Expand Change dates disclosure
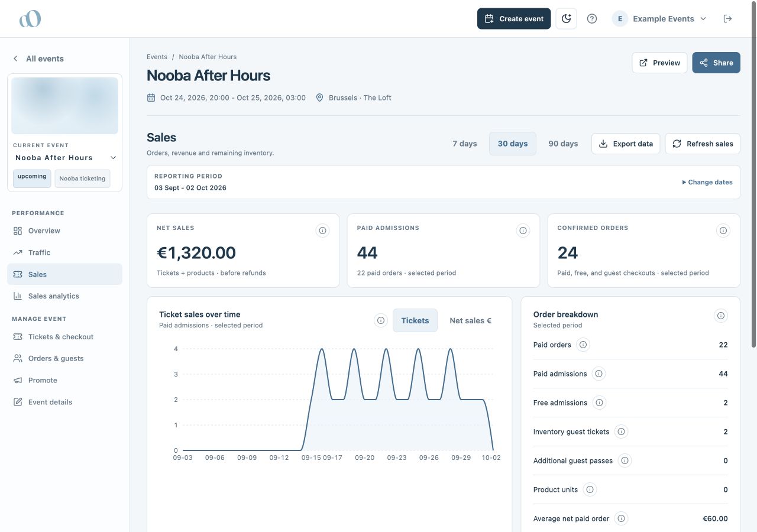757x532 pixels. click(x=707, y=182)
